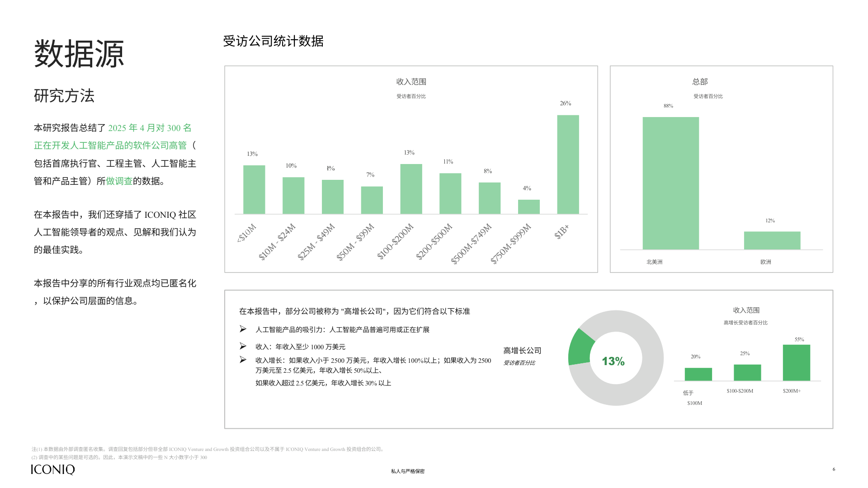
Task: Click the <$10M axis label
Action: [x=247, y=233]
